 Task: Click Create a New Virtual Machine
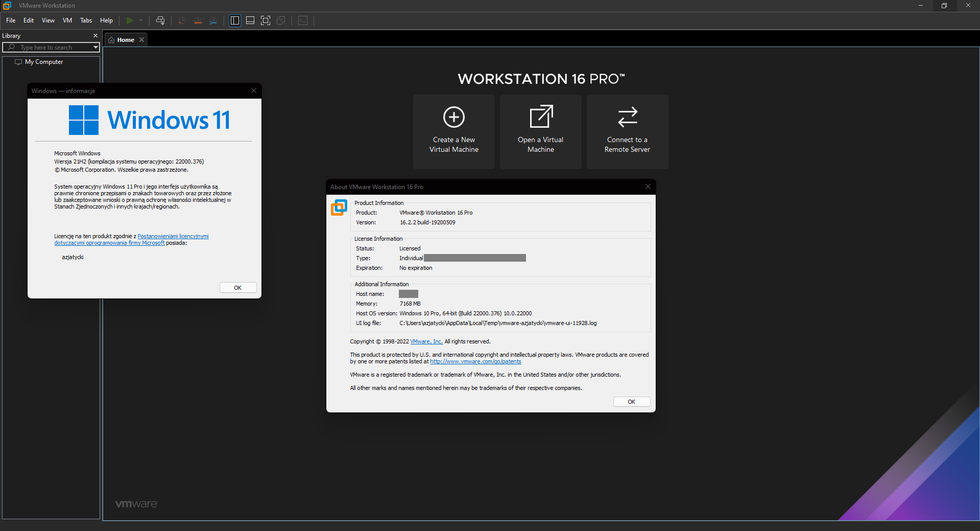pos(454,132)
